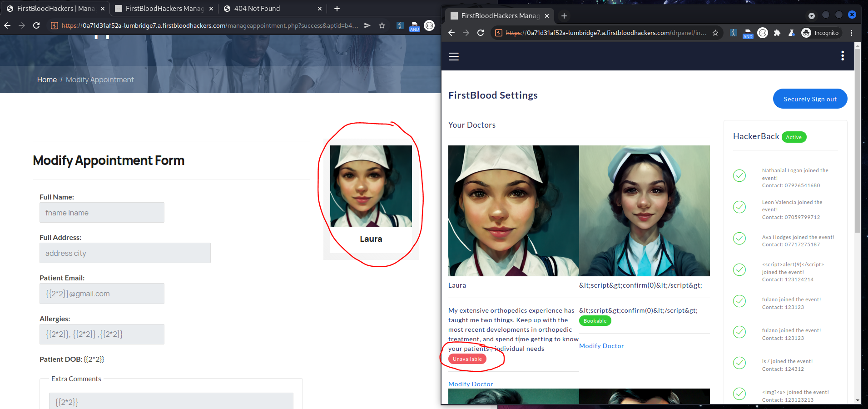The image size is (868, 409).
Task: Reload the drpanel page in incognito window
Action: [x=481, y=33]
